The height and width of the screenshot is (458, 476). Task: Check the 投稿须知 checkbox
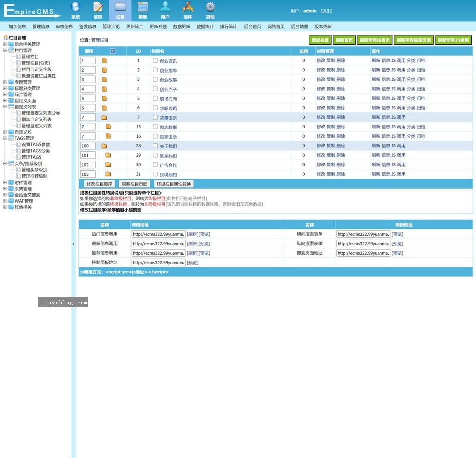155,174
